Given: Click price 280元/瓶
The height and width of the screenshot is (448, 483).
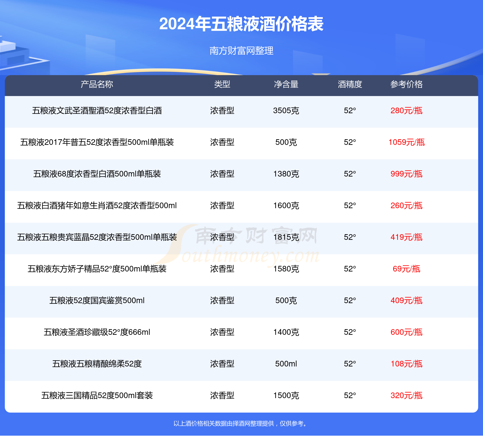Looking at the screenshot, I should coord(407,111).
